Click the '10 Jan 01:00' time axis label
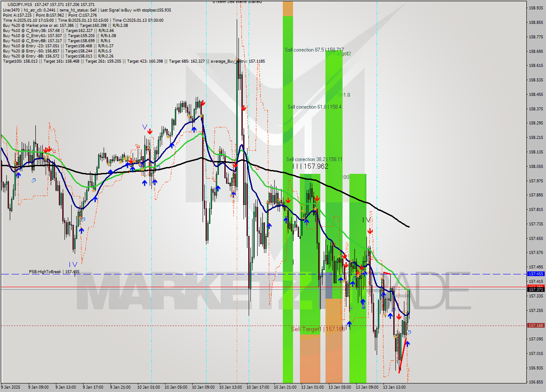This screenshot has height=392, width=546. coord(149,387)
